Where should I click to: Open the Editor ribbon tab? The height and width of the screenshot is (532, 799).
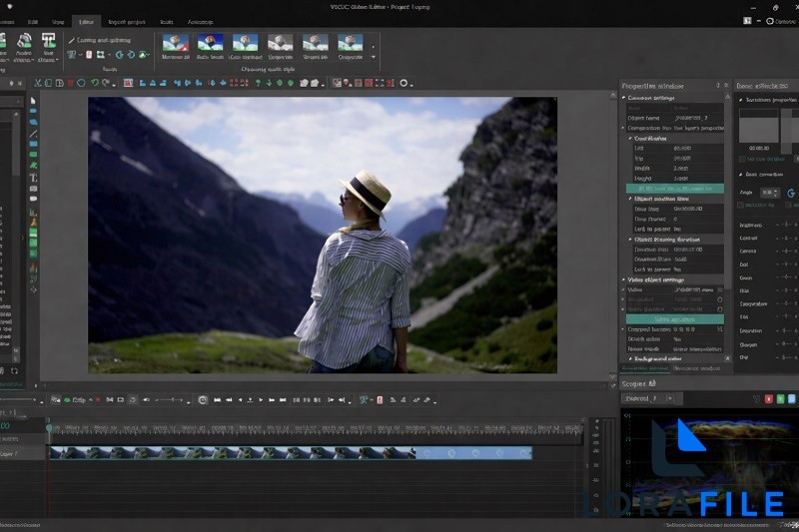86,22
